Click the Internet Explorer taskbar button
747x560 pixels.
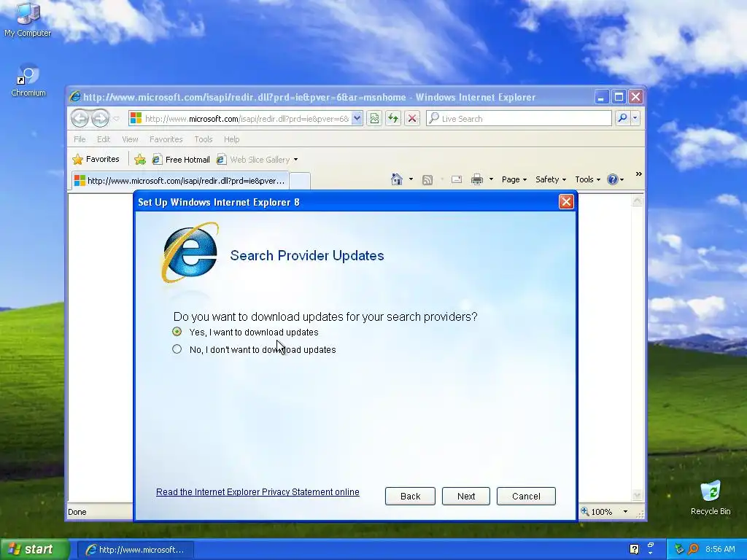point(135,550)
